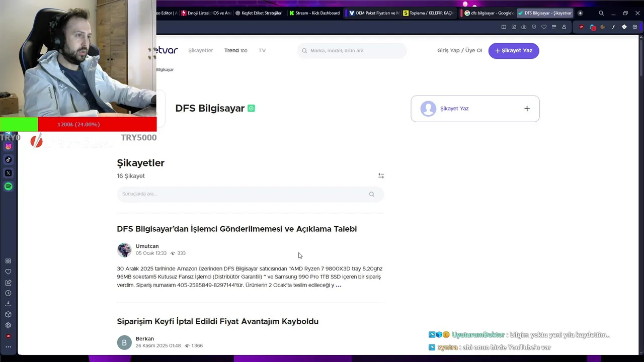The width and height of the screenshot is (644, 362).
Task: Open TikTok from the browser sidebar
Action: 8,159
